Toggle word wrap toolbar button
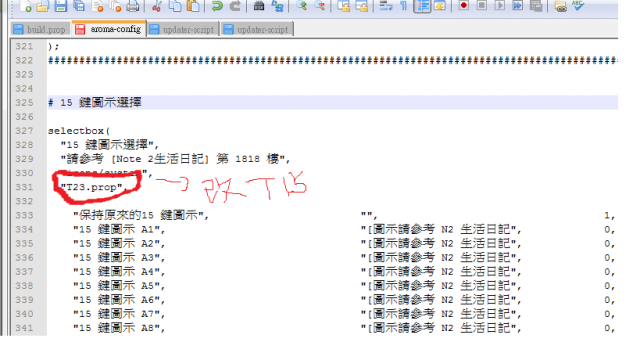The image size is (640, 360). 386,6
